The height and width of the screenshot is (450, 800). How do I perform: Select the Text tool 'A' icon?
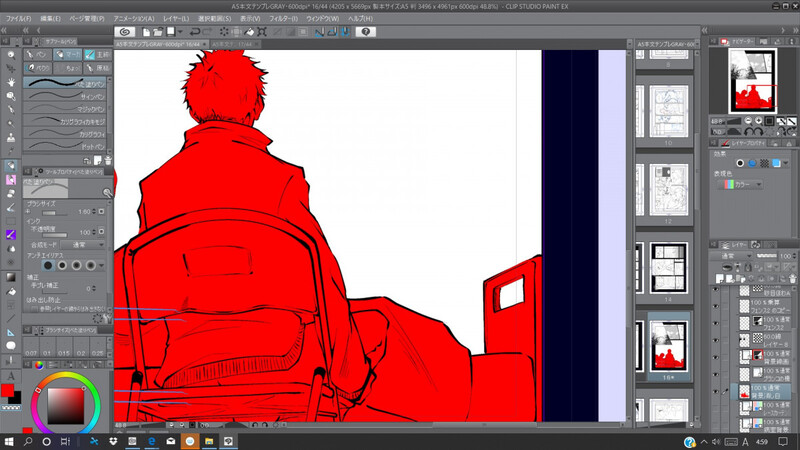click(x=11, y=377)
